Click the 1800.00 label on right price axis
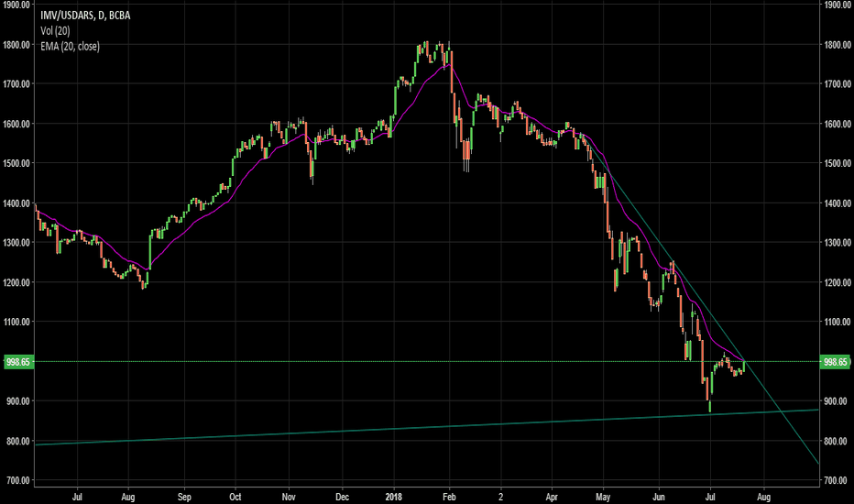The width and height of the screenshot is (854, 504). coord(838,45)
